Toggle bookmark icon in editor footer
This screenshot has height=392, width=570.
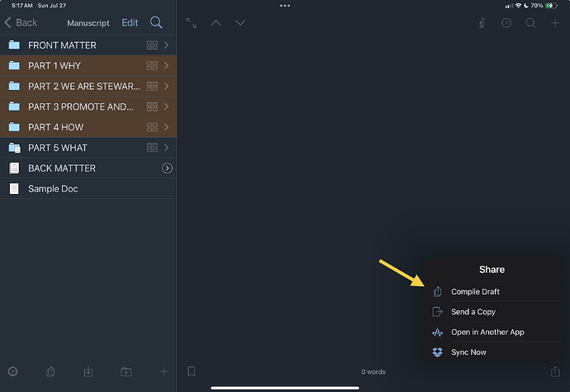coord(191,371)
